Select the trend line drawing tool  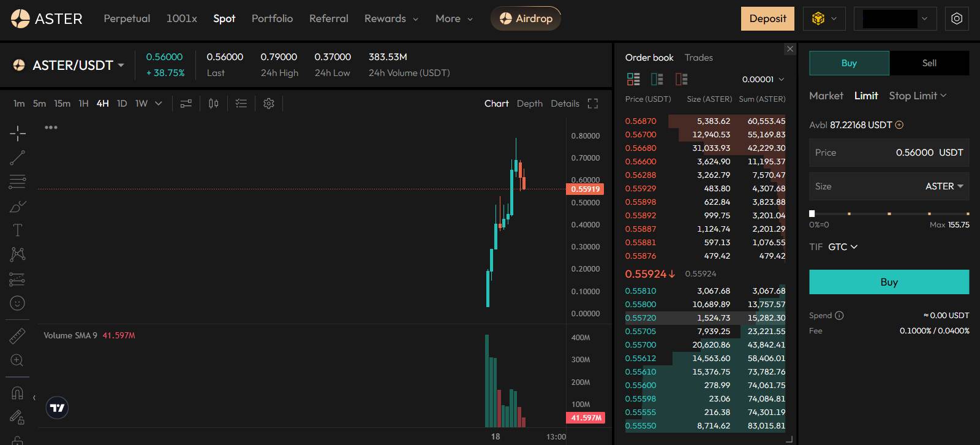tap(18, 158)
